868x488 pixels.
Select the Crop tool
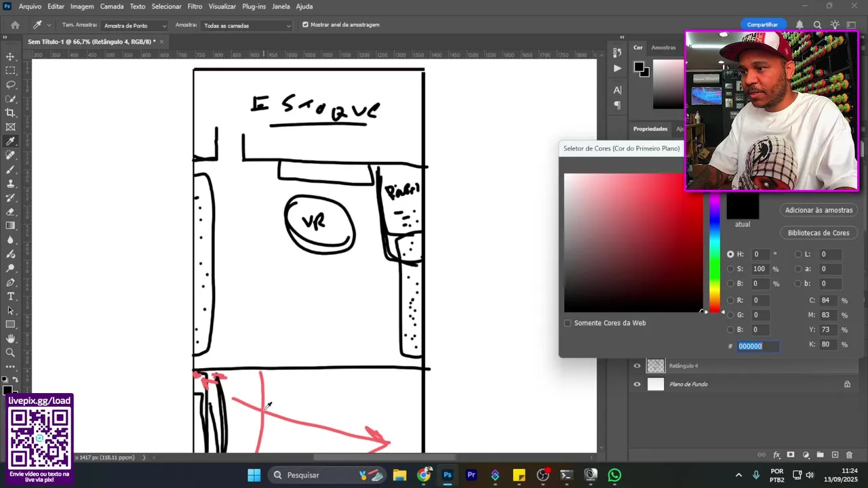(x=10, y=113)
